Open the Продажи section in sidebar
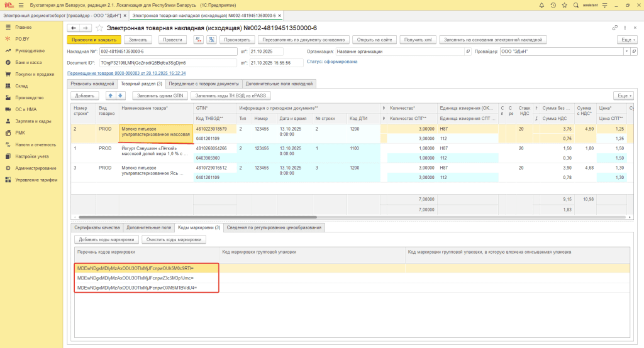 [x=35, y=74]
